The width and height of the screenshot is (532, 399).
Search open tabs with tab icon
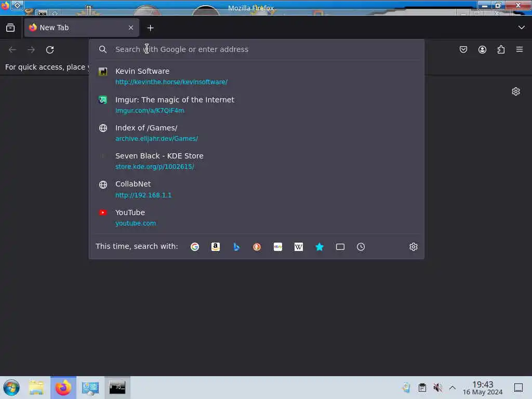click(x=340, y=247)
